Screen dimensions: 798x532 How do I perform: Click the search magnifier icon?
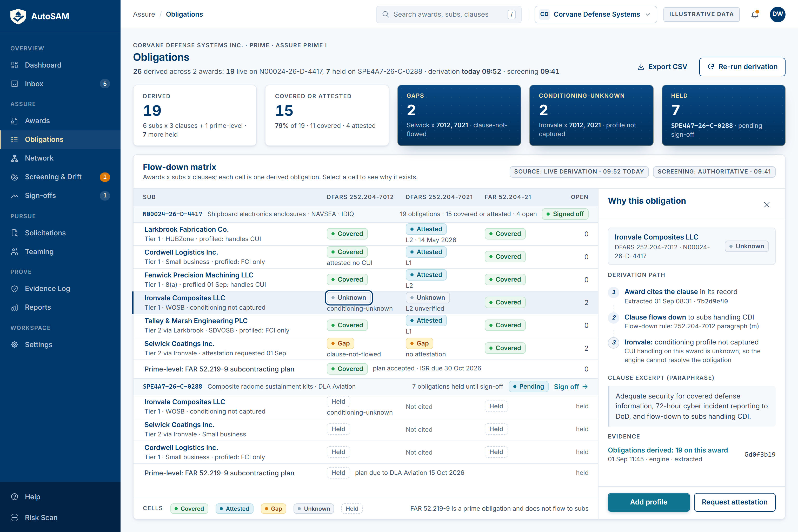(x=385, y=14)
